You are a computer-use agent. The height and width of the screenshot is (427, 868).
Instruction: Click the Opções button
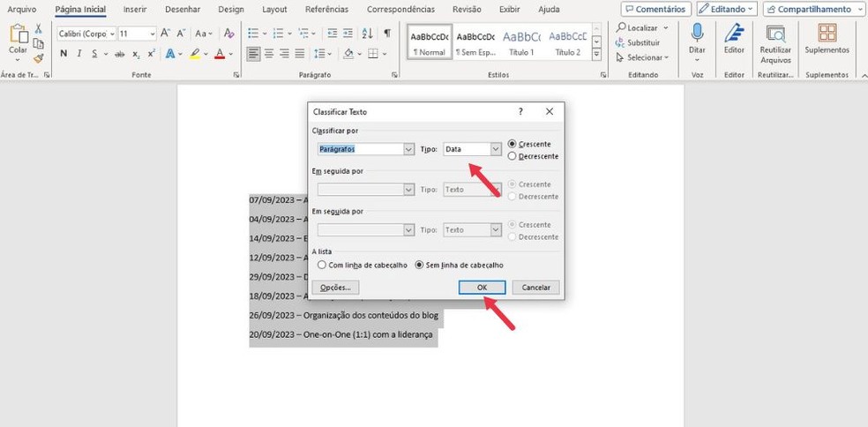click(x=335, y=288)
